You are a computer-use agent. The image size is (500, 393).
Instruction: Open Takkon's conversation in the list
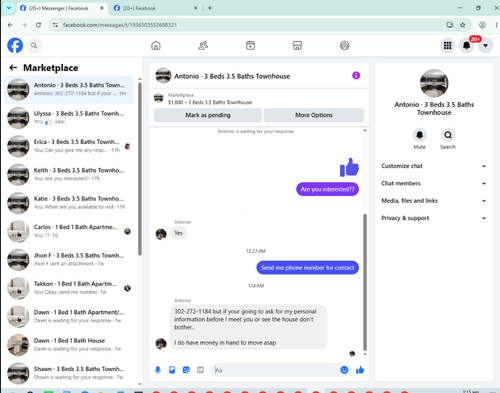[x=69, y=288]
